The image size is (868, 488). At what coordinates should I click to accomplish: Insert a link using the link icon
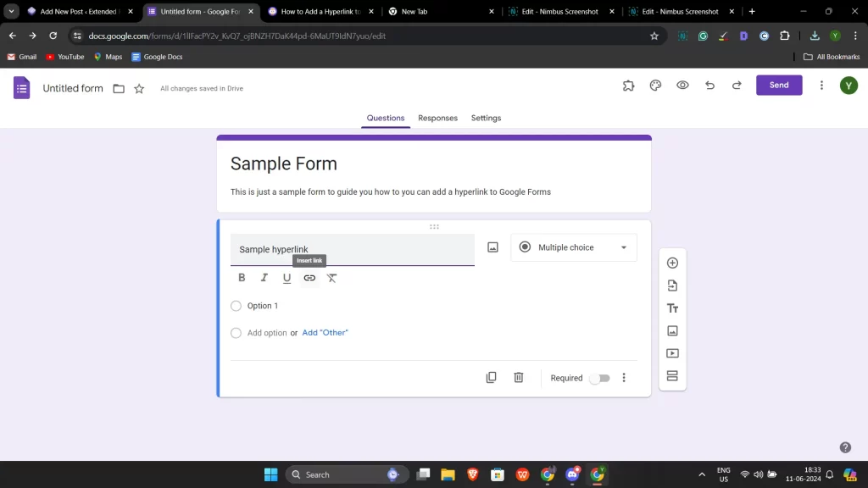309,278
